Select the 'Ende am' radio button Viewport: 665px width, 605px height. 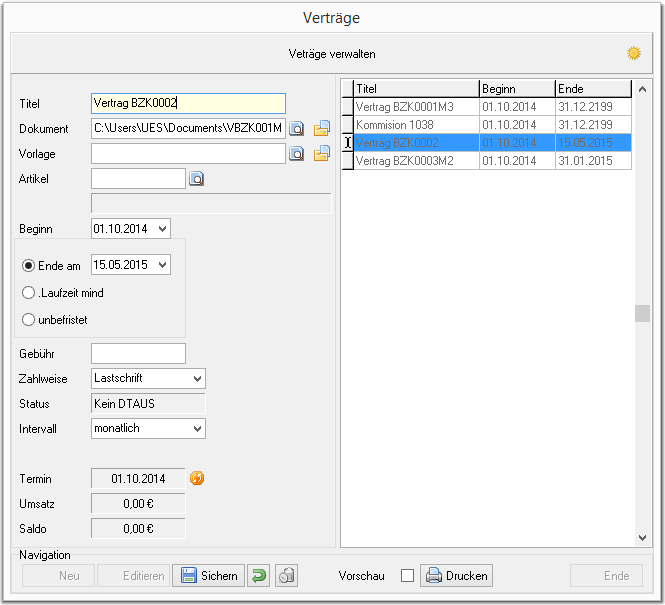click(x=28, y=266)
